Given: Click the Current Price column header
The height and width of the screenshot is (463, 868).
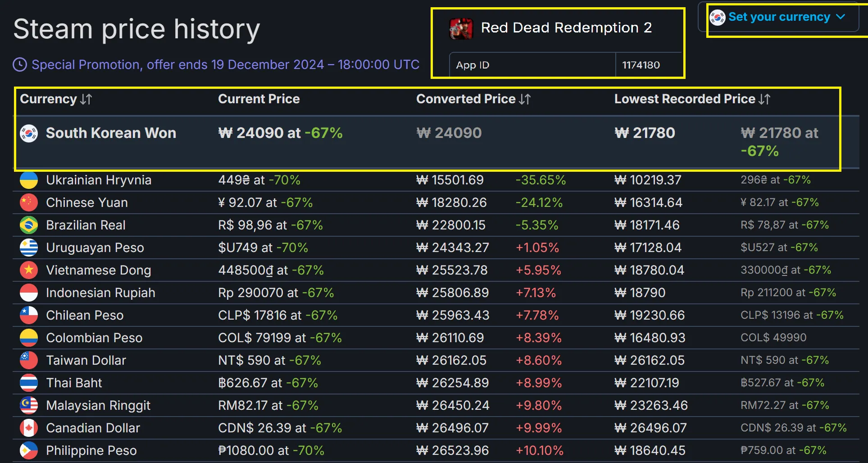Looking at the screenshot, I should tap(259, 99).
